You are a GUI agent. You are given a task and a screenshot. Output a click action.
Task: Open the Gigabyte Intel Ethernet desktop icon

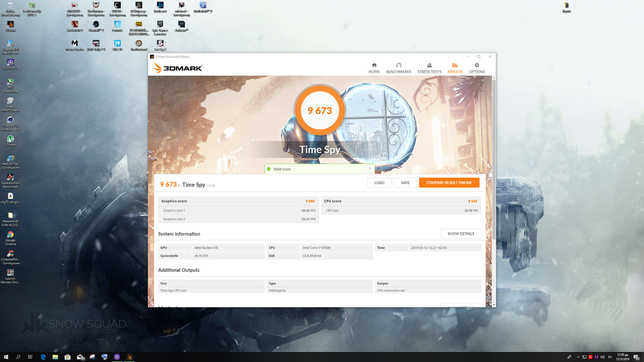coord(10,47)
